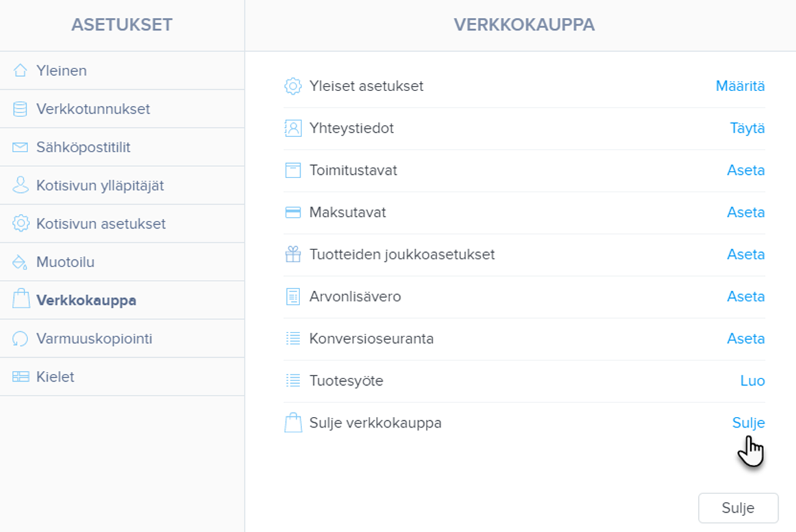Screen dimensions: 796x532
Task: Click the contact card icon for Yhteystiedot
Action: 293,128
